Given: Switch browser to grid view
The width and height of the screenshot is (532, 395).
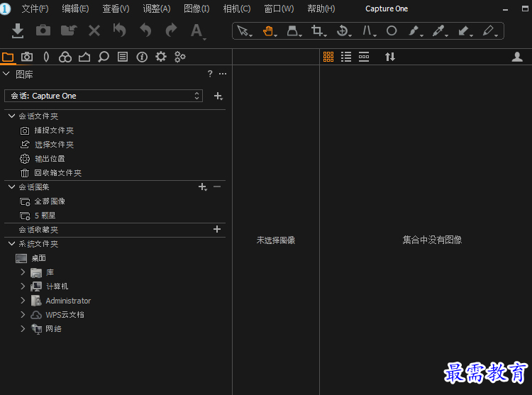Looking at the screenshot, I should coord(328,57).
